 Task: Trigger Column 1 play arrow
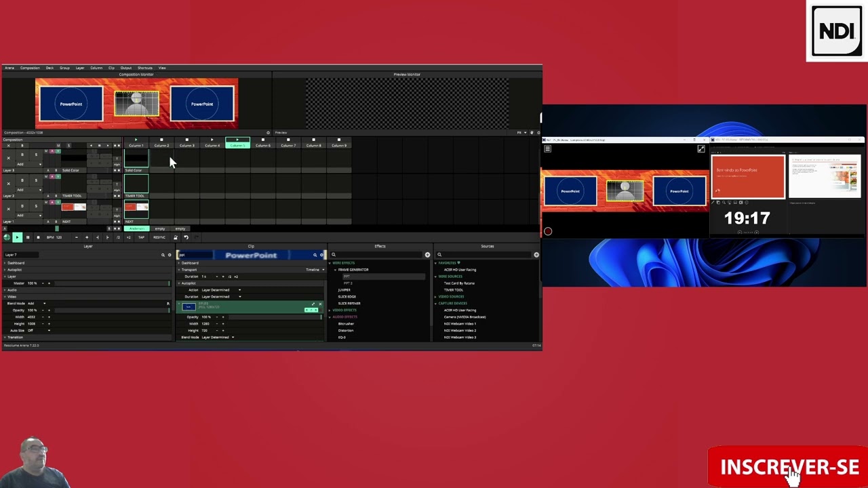(136, 140)
